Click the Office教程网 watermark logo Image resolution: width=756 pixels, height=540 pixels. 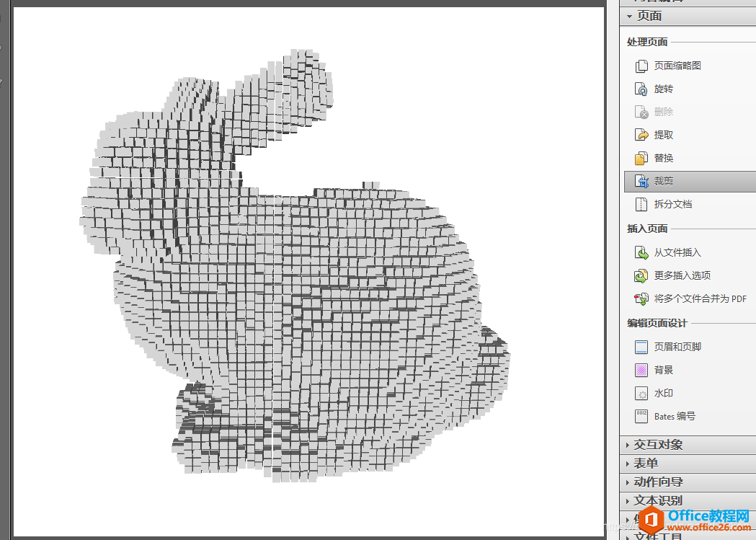click(694, 521)
